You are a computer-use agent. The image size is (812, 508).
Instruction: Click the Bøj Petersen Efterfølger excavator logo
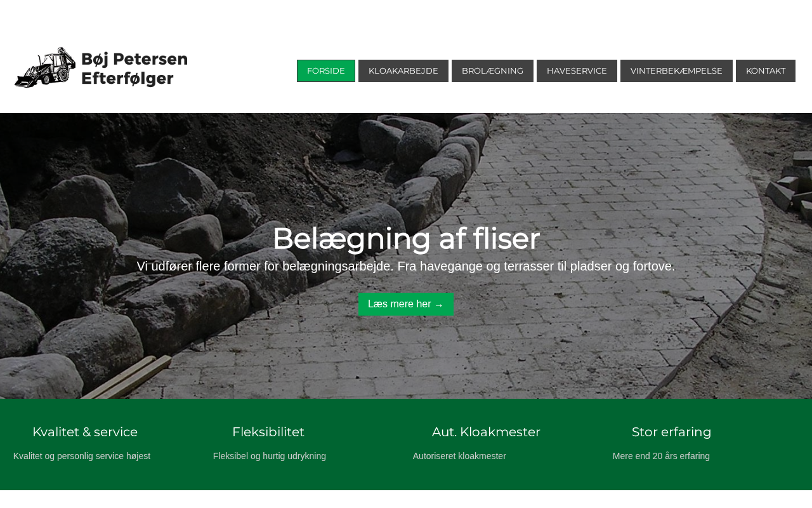click(101, 67)
